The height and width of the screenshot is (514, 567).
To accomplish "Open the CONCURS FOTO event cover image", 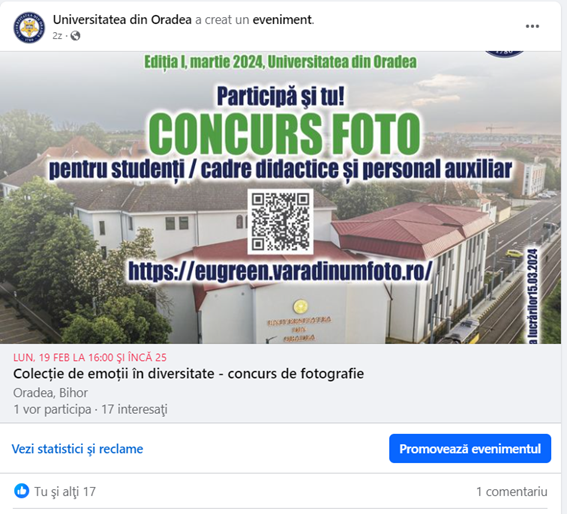I will 280,197.
